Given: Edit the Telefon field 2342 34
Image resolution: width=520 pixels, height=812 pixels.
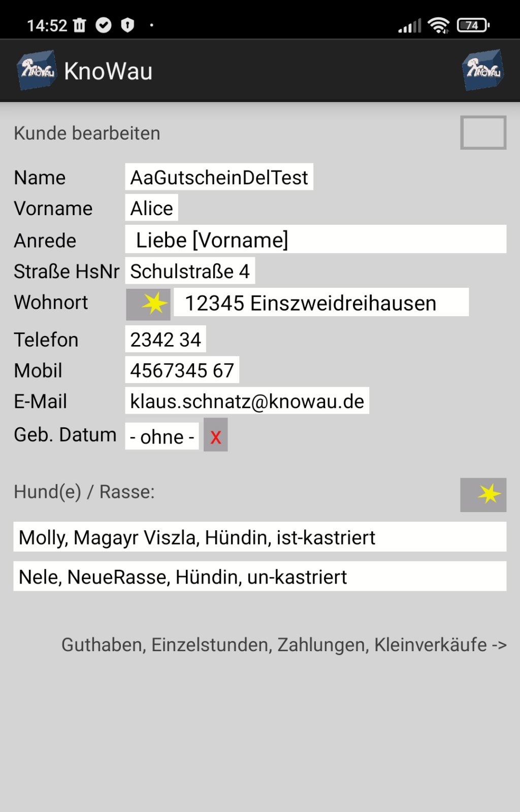Looking at the screenshot, I should [x=166, y=339].
